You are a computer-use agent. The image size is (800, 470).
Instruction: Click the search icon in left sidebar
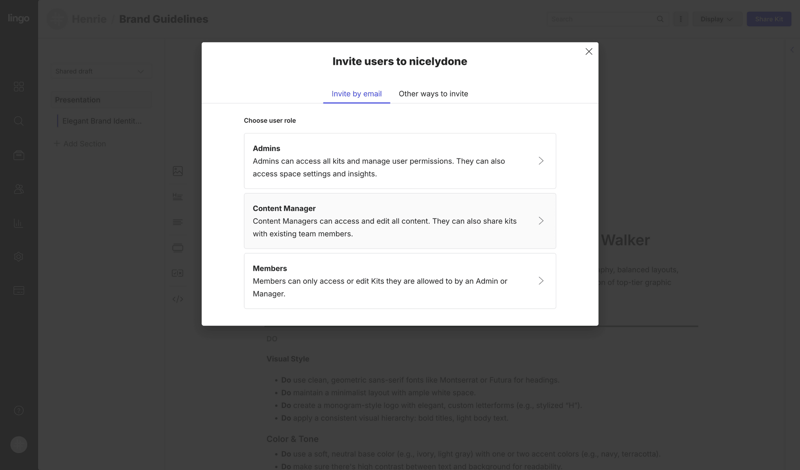click(x=19, y=121)
